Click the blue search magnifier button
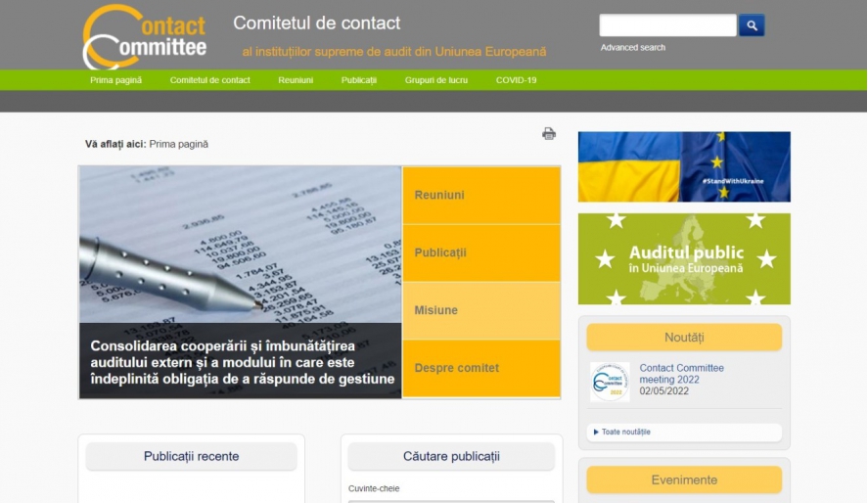The width and height of the screenshot is (868, 503). 752,24
